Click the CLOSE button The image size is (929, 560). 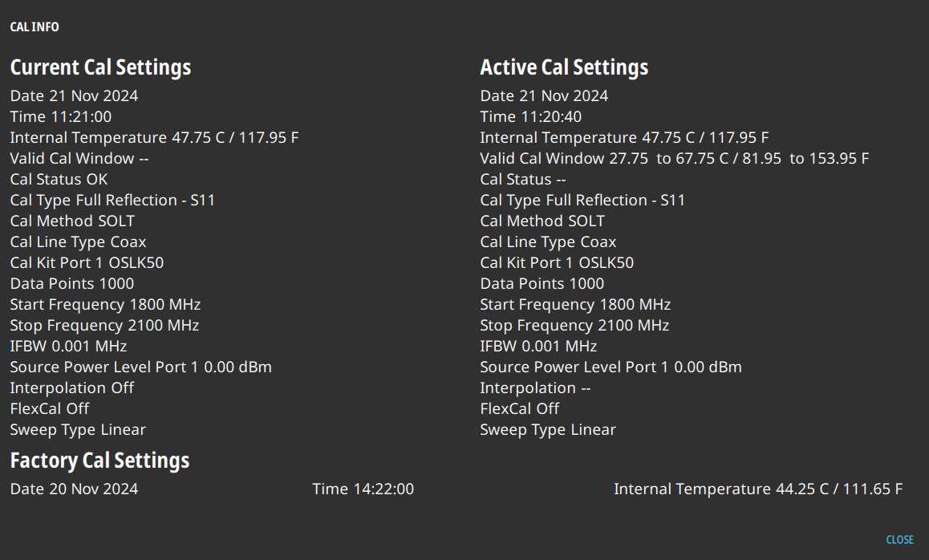(899, 540)
